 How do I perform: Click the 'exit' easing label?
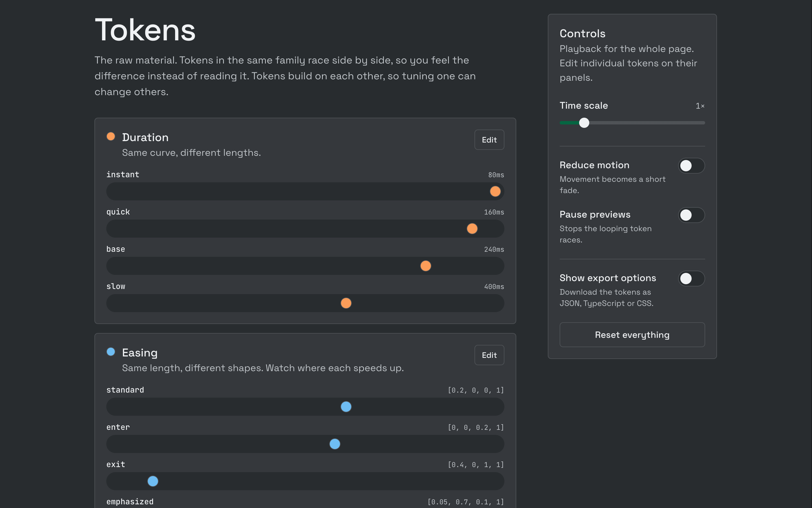coord(116,465)
